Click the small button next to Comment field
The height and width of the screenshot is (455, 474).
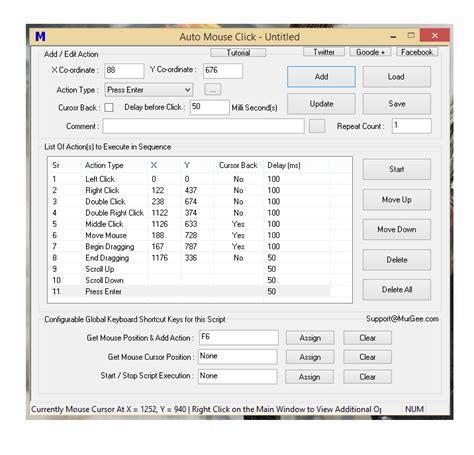coord(317,126)
